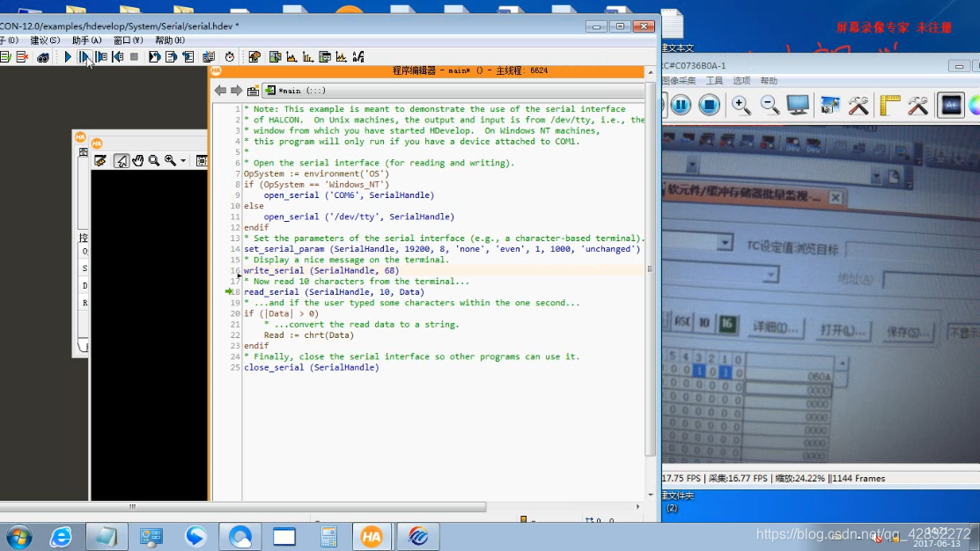Click the close_serial (SerialHandle) line

tap(311, 367)
